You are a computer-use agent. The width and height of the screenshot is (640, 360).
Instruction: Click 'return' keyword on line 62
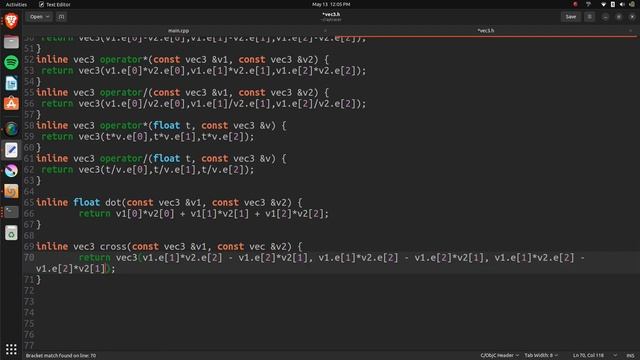tap(57, 170)
